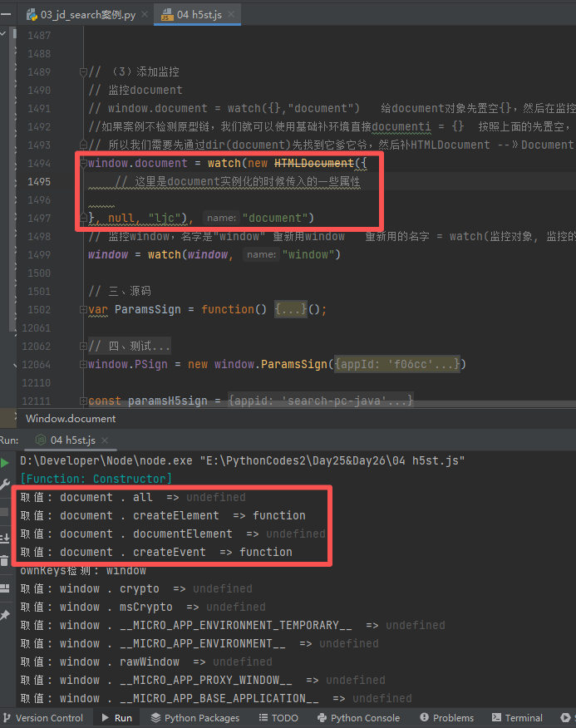Open the Python Packages tool window

(195, 718)
